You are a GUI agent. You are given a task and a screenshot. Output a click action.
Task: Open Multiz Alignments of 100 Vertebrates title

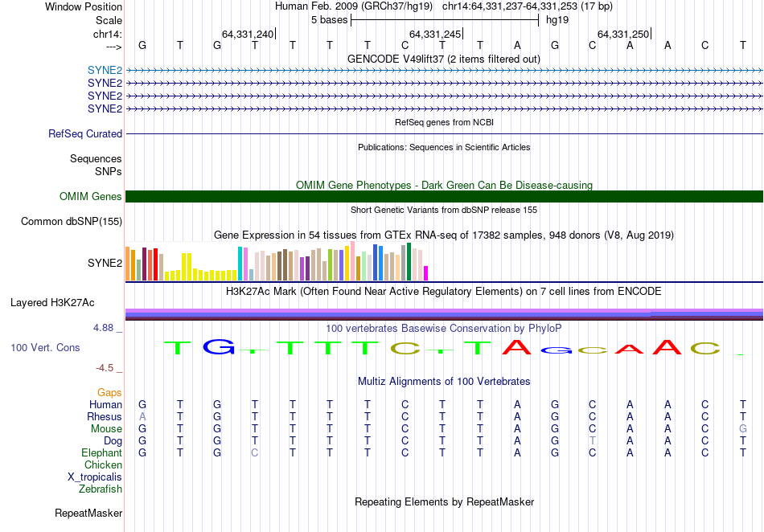point(444,381)
